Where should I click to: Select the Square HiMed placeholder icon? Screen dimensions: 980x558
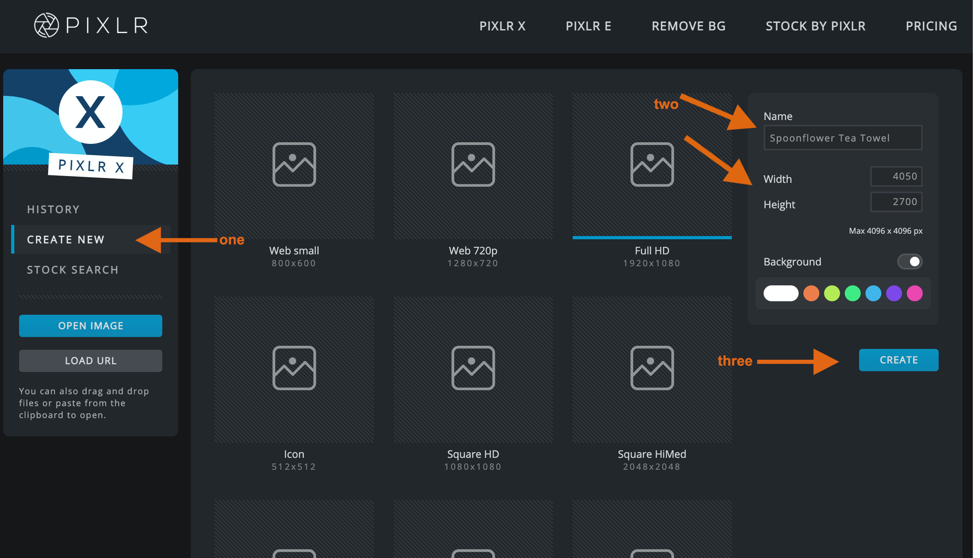pyautogui.click(x=652, y=368)
